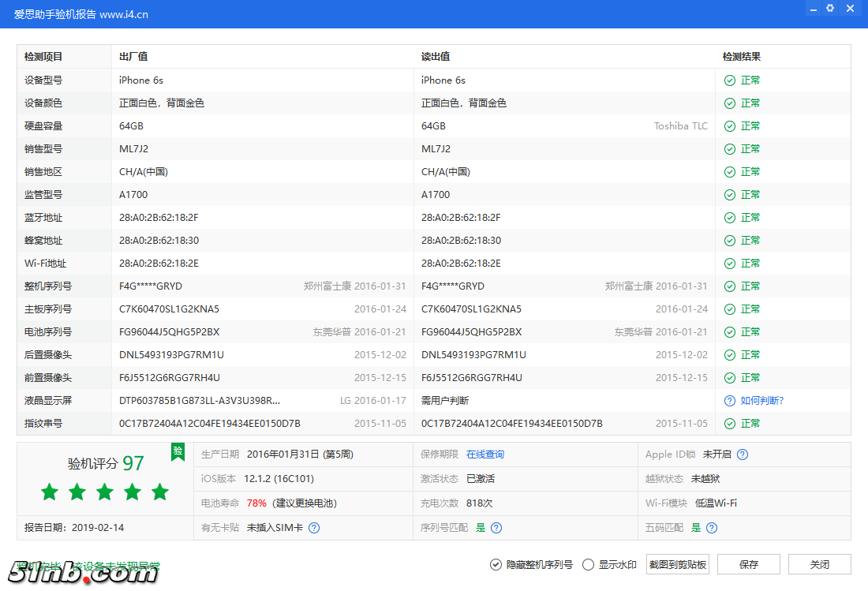Click the help icon next to 序列号匹配
Image resolution: width=868 pixels, height=591 pixels.
496,527
